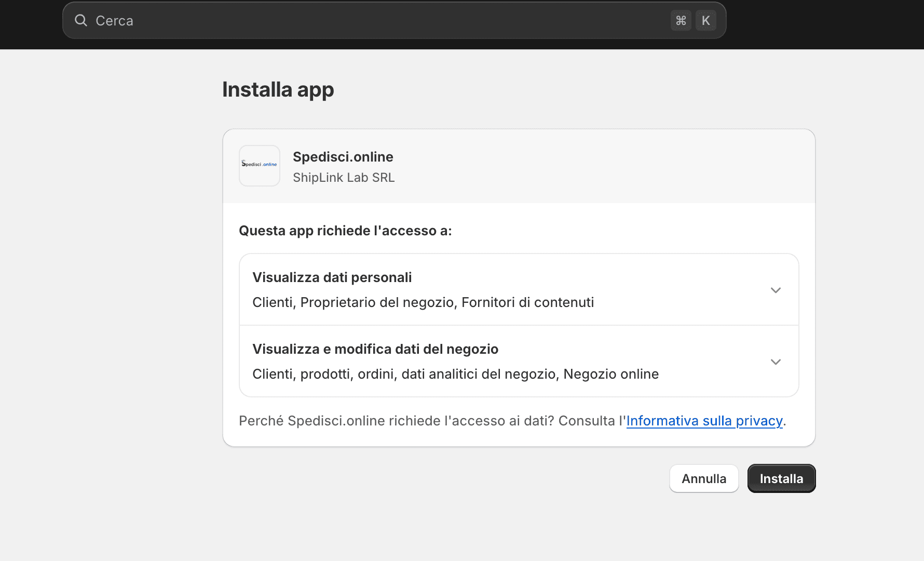The width and height of the screenshot is (924, 561).
Task: Click the 'Questa app richiede l'accesso a:' label
Action: click(x=345, y=231)
